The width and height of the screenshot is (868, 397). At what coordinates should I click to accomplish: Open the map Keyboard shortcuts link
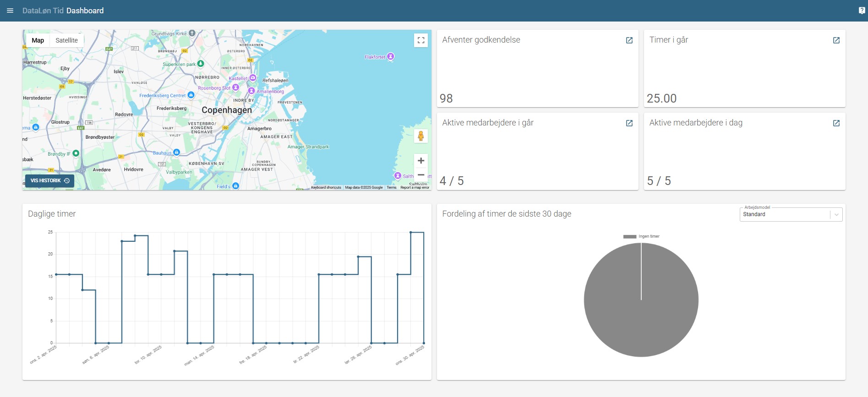click(326, 187)
